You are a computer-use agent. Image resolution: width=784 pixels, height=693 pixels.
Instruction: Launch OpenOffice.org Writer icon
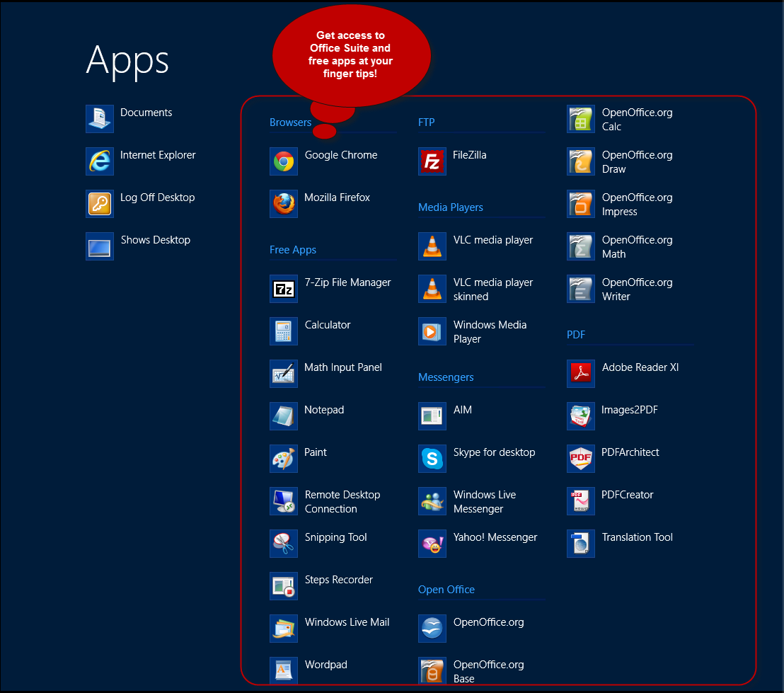pos(580,290)
